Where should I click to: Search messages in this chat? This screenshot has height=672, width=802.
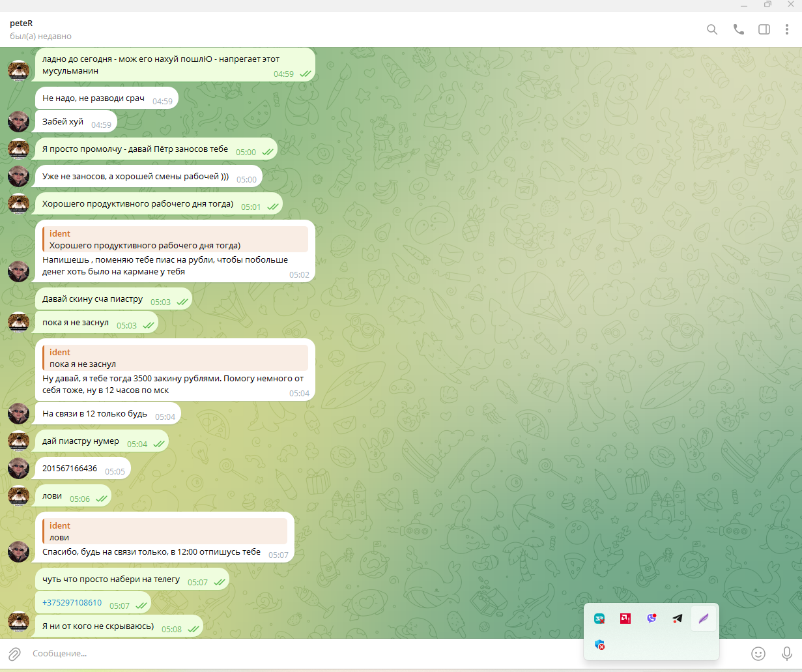click(x=712, y=29)
